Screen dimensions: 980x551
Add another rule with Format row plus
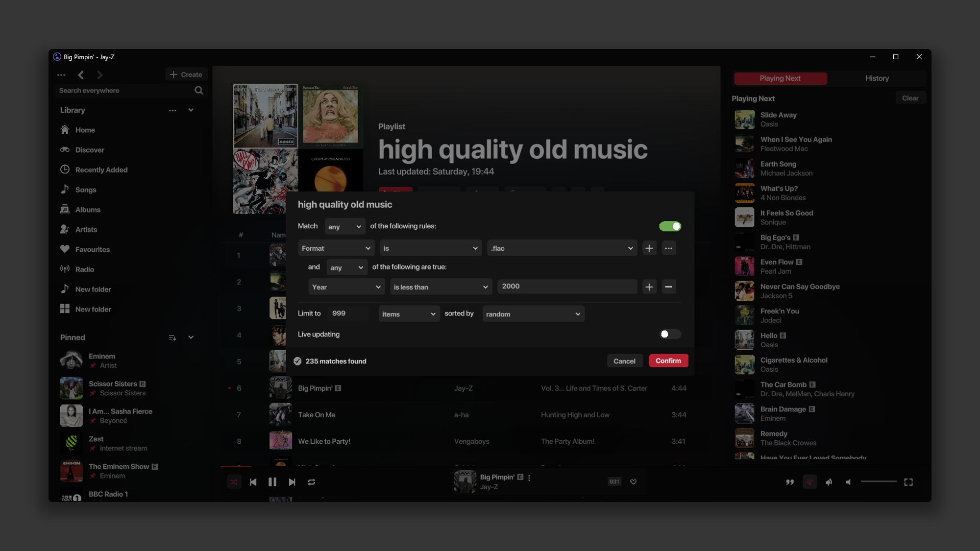(649, 248)
